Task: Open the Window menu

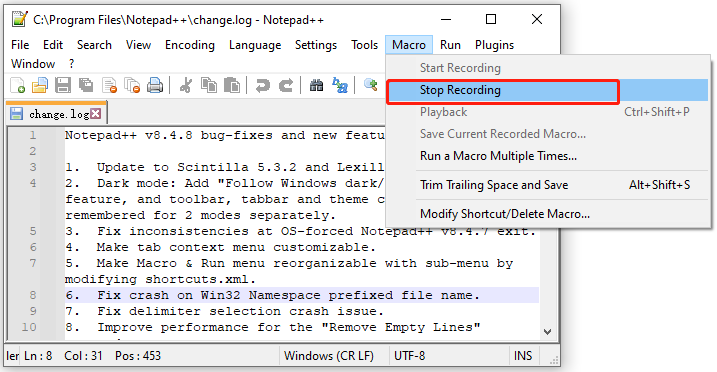Action: pyautogui.click(x=33, y=64)
